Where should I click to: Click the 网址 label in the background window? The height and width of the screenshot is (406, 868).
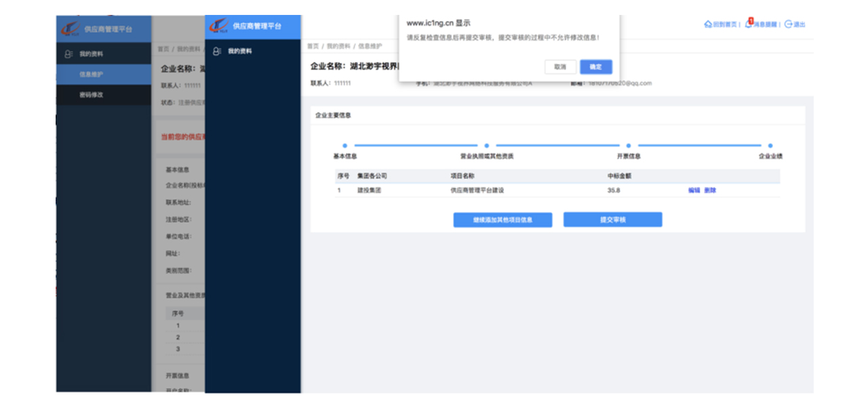coord(172,253)
